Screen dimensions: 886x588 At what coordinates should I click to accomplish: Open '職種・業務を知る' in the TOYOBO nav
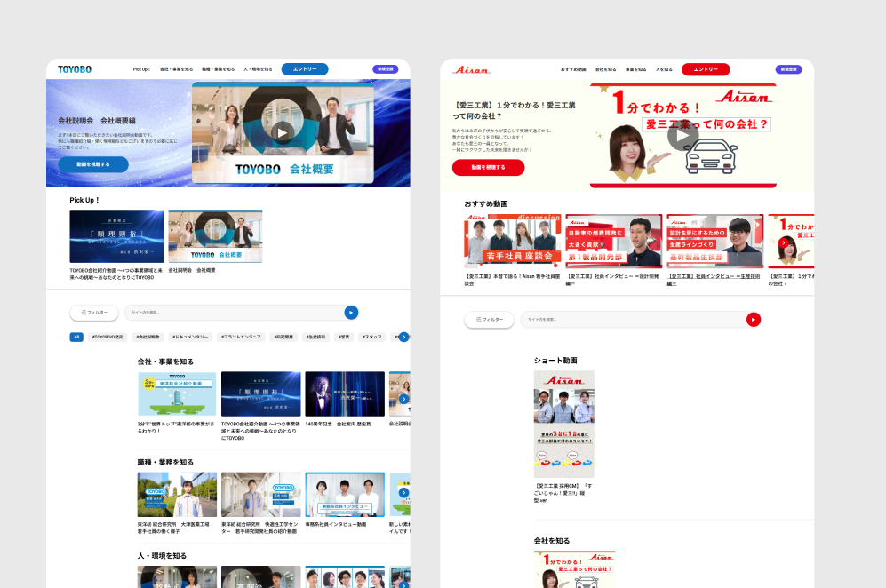[x=218, y=69]
